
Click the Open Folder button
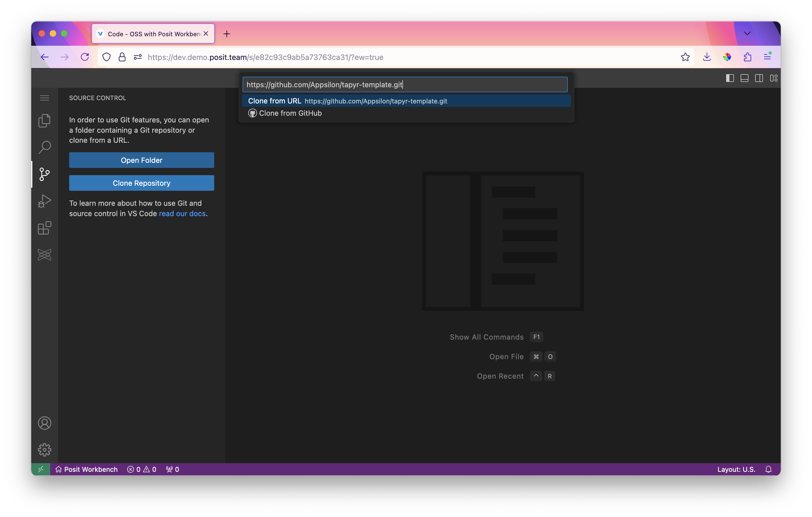[141, 160]
